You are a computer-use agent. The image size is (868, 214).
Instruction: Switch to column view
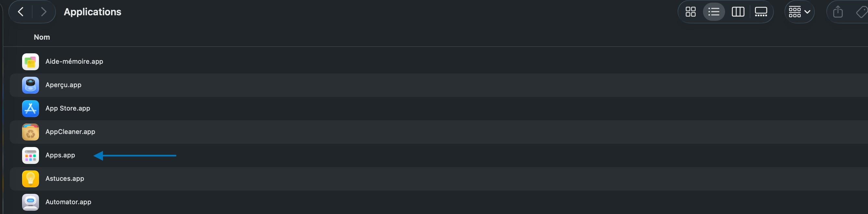coord(738,12)
